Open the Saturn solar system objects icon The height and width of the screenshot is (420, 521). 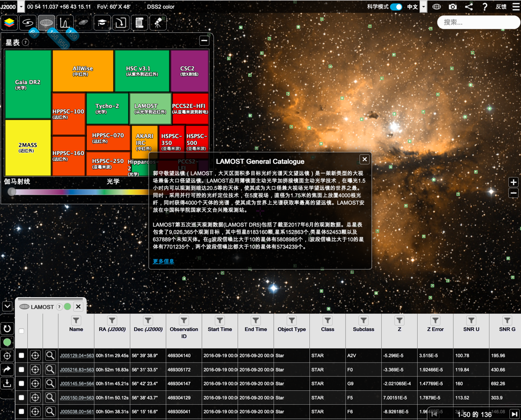click(83, 23)
